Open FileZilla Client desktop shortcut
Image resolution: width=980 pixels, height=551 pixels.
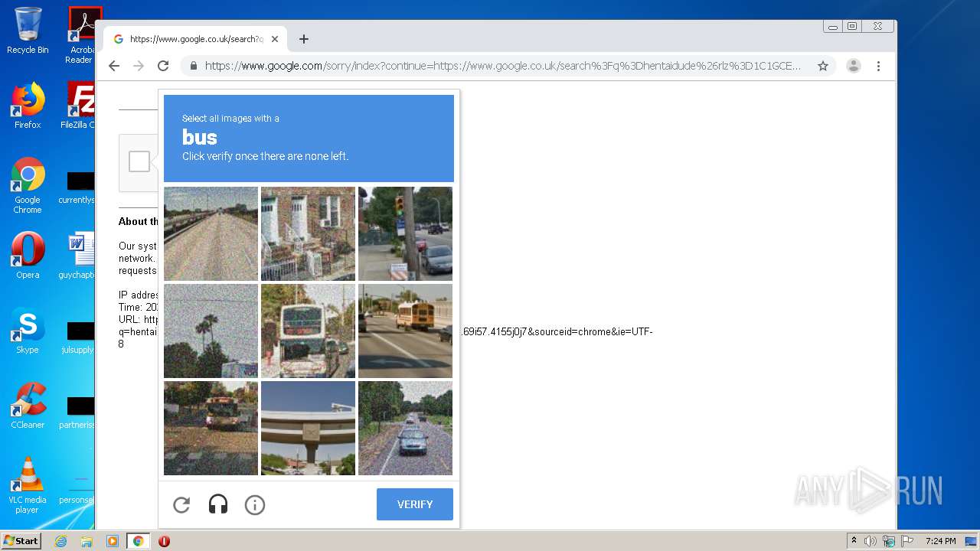point(79,106)
